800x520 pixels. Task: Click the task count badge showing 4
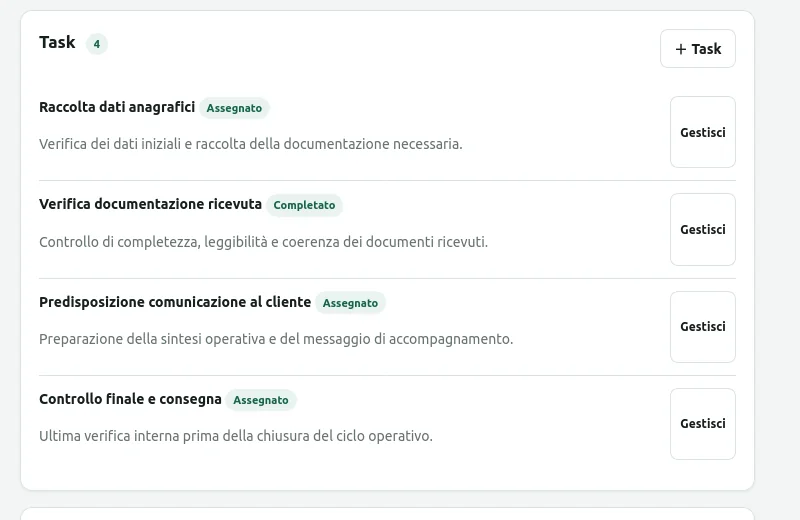(96, 44)
